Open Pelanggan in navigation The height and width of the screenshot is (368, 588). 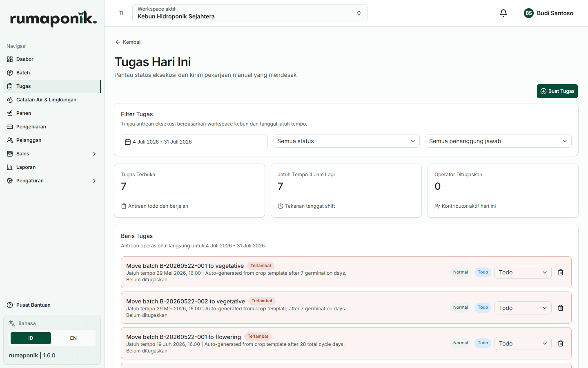click(52, 140)
